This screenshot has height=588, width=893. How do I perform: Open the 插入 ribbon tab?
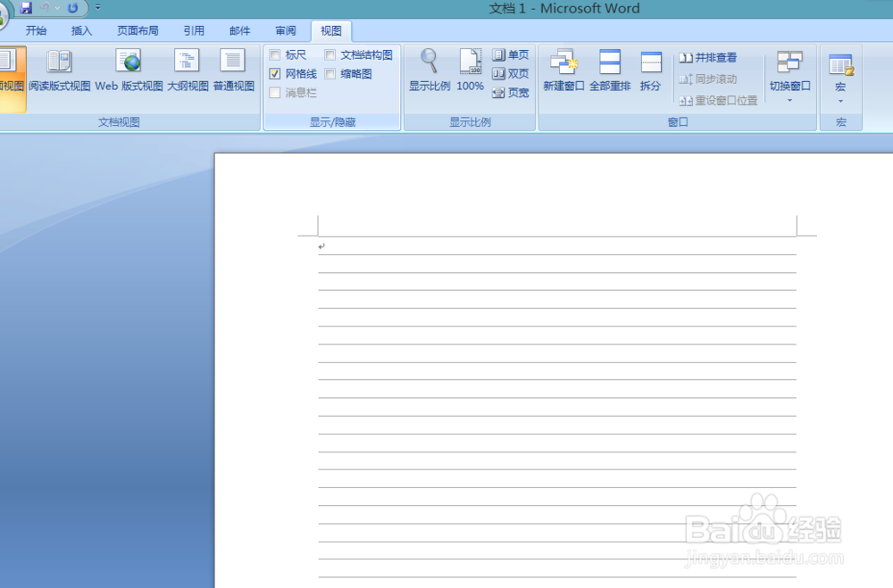tap(81, 30)
